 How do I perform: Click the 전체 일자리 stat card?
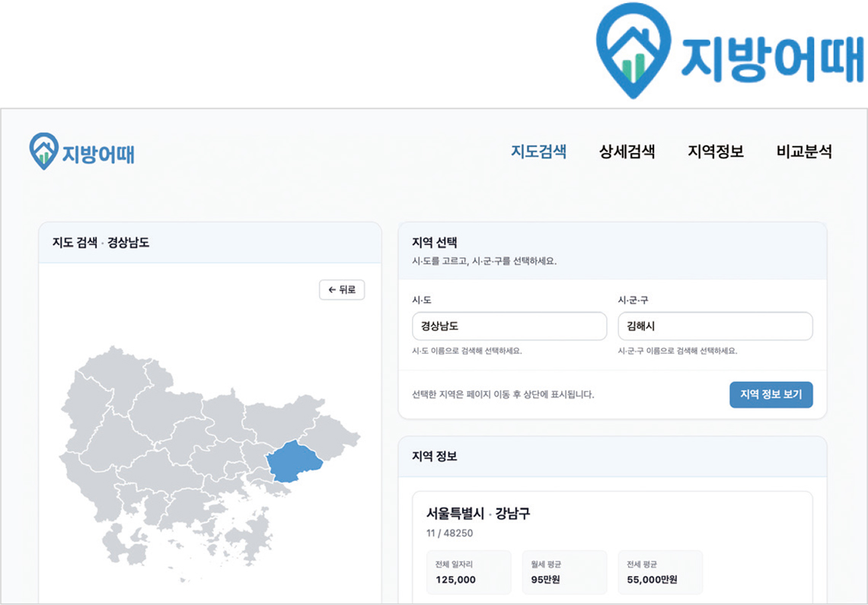(x=468, y=572)
